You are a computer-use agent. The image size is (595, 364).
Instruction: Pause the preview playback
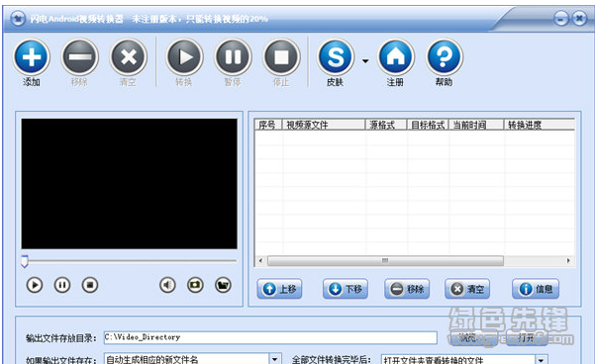tap(62, 285)
